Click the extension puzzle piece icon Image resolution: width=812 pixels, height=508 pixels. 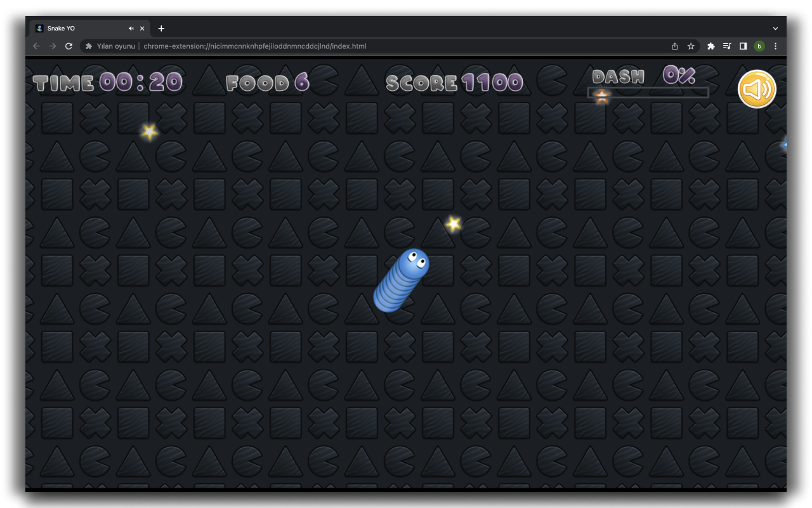(x=710, y=46)
